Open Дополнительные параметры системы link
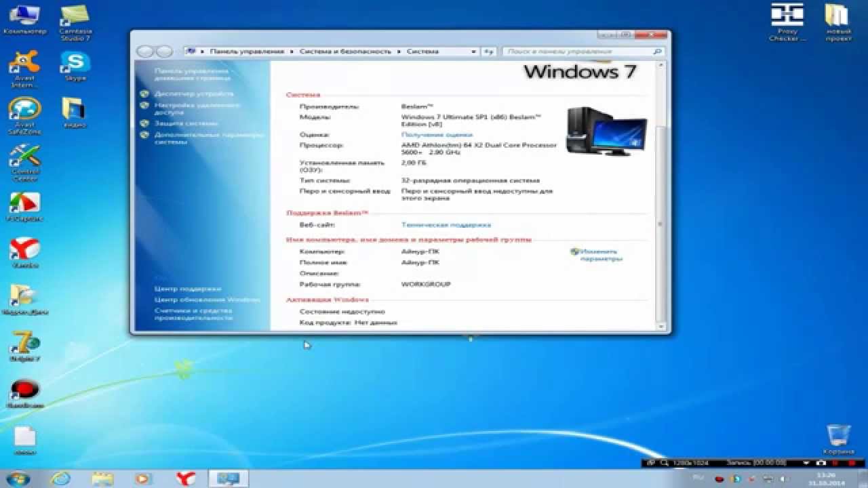Image resolution: width=868 pixels, height=488 pixels. point(209,138)
